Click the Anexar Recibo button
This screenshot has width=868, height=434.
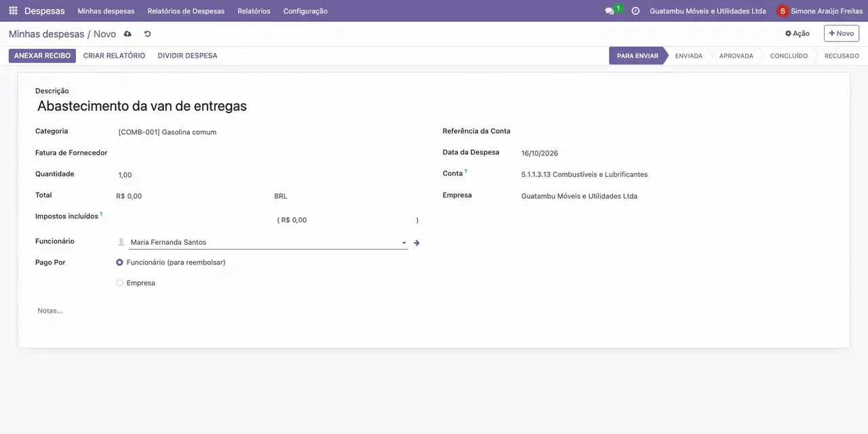(42, 56)
